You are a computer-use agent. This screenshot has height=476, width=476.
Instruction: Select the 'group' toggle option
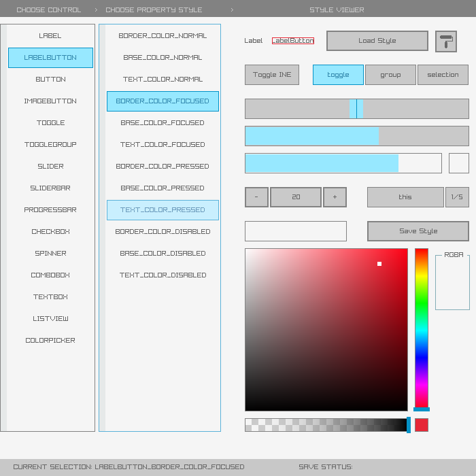tap(390, 75)
